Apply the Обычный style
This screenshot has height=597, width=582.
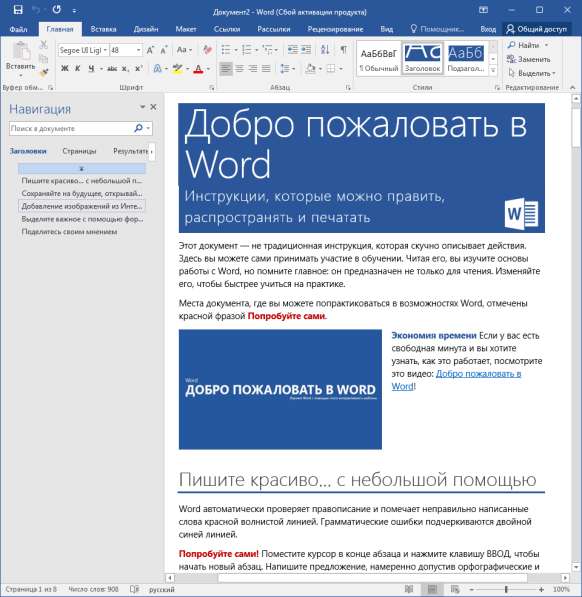379,58
